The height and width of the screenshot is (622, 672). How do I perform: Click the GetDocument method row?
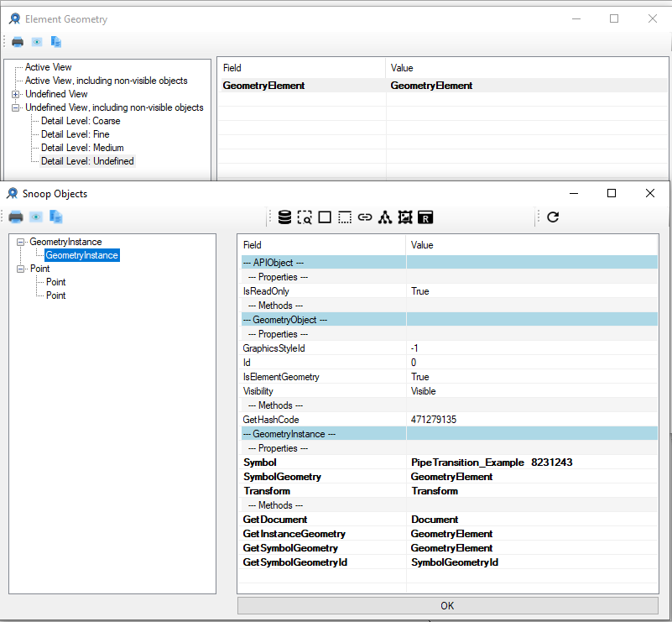coord(450,519)
